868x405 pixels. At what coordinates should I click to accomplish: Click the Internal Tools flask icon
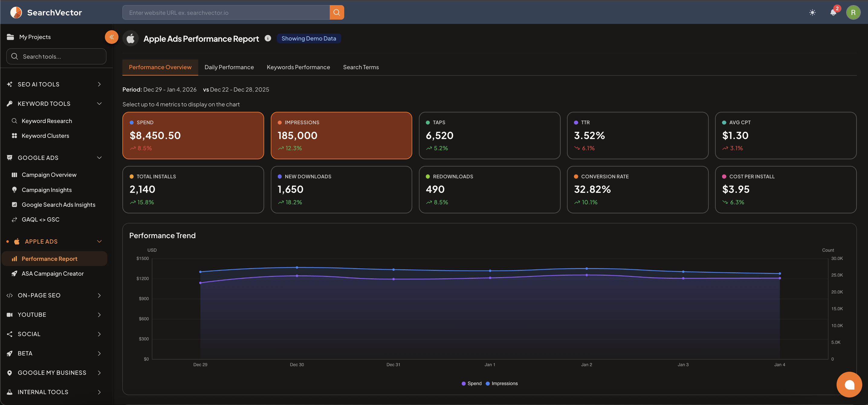click(9, 392)
